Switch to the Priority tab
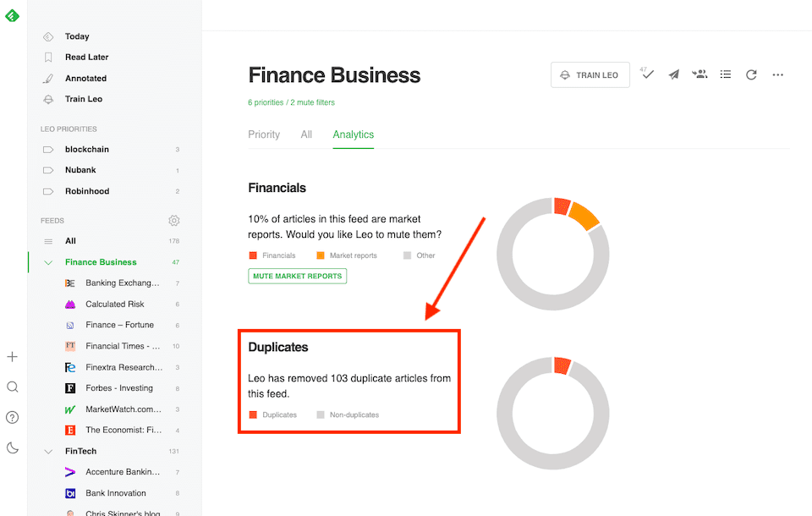The width and height of the screenshot is (812, 516). (264, 134)
